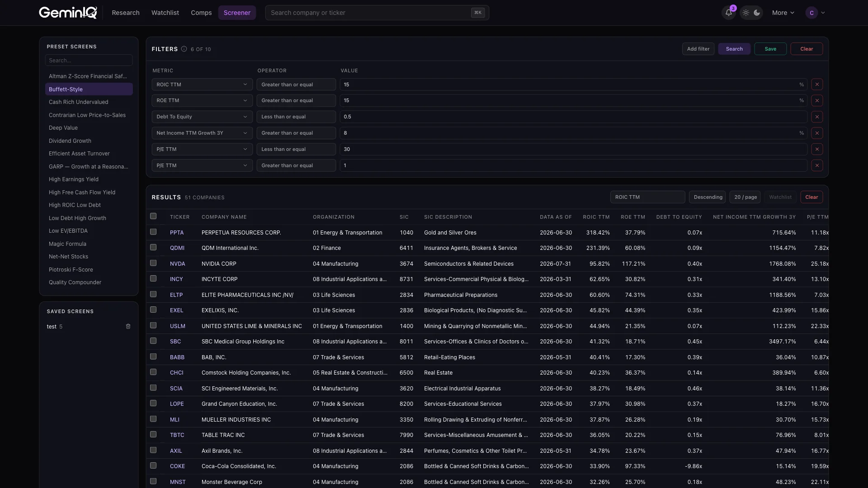Clear the results selection button
This screenshot has width=868, height=488.
point(811,197)
